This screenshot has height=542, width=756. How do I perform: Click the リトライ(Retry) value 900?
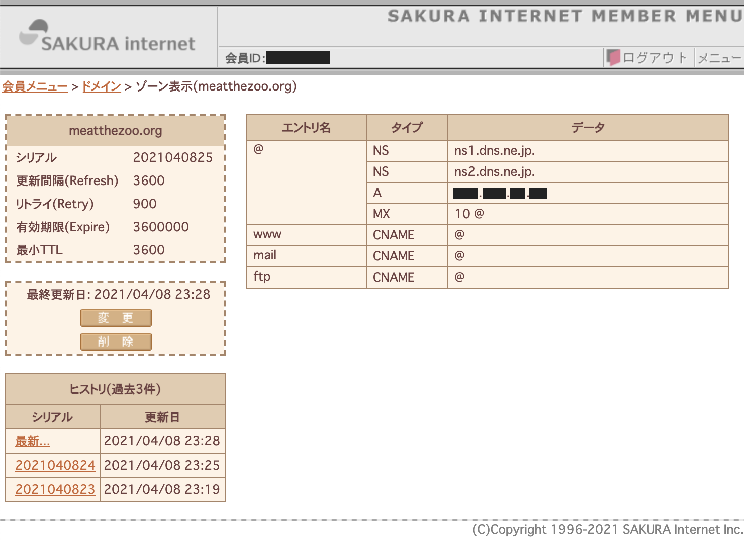point(145,204)
